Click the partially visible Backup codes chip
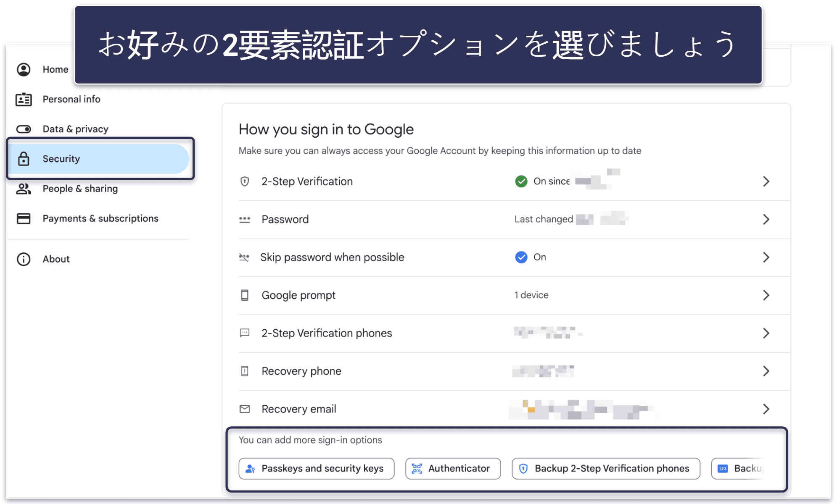The image size is (837, 504). point(739,469)
